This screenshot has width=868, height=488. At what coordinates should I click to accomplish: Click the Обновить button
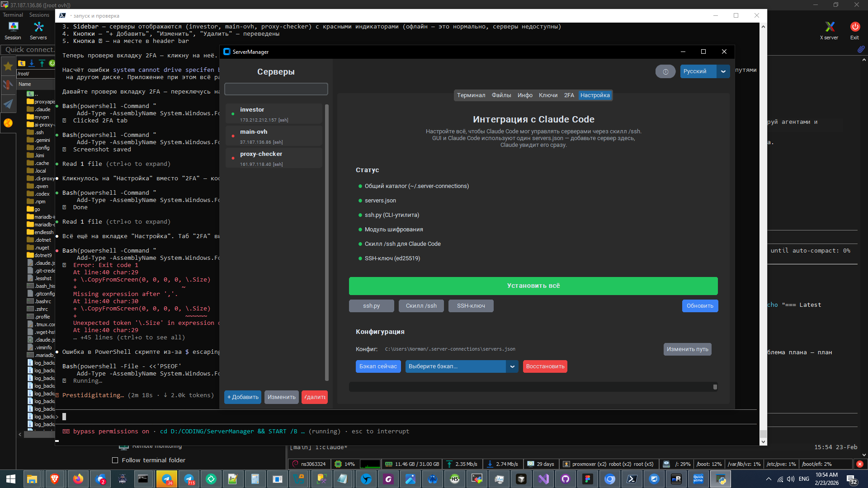point(699,306)
